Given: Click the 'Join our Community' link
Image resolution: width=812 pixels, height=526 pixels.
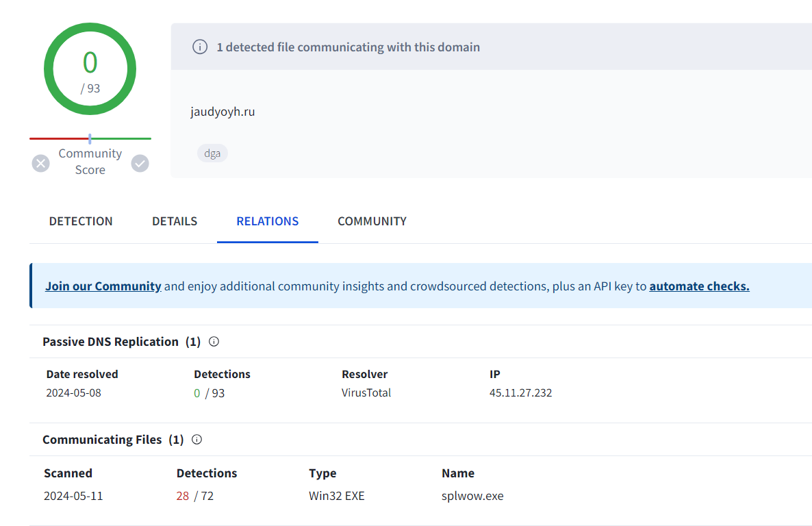Looking at the screenshot, I should (103, 286).
